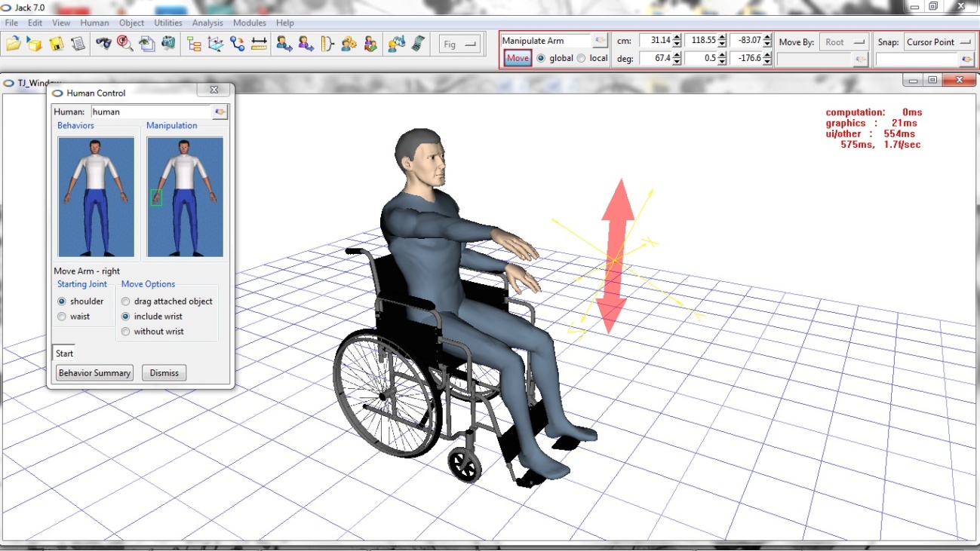Open the Human menu
980x551 pixels.
coord(94,23)
